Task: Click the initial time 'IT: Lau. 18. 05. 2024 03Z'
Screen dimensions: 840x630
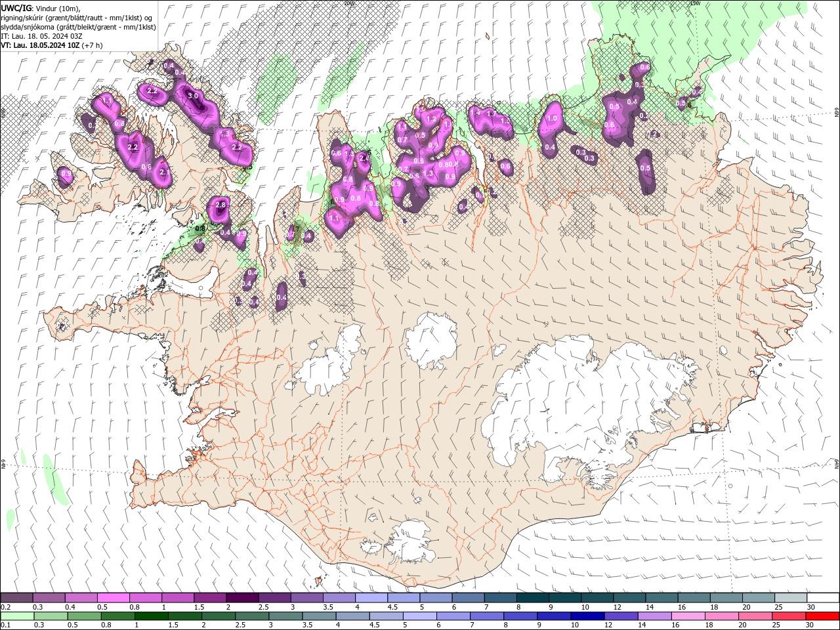Action: pyautogui.click(x=41, y=36)
